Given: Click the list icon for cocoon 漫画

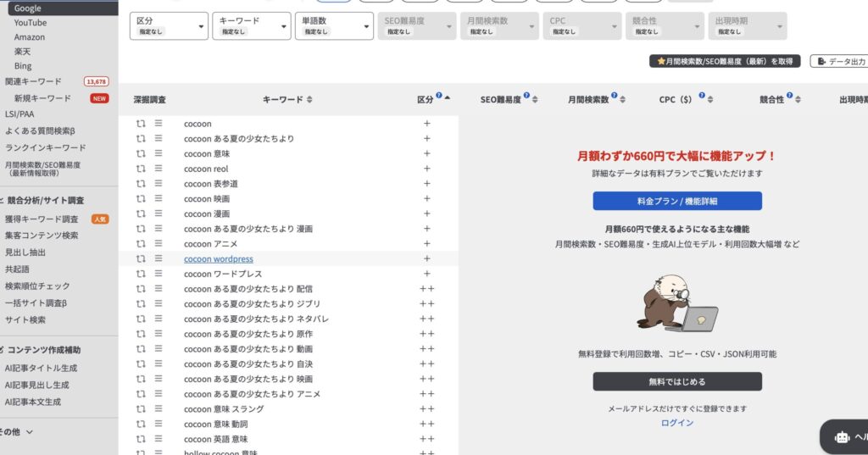Looking at the screenshot, I should 159,214.
